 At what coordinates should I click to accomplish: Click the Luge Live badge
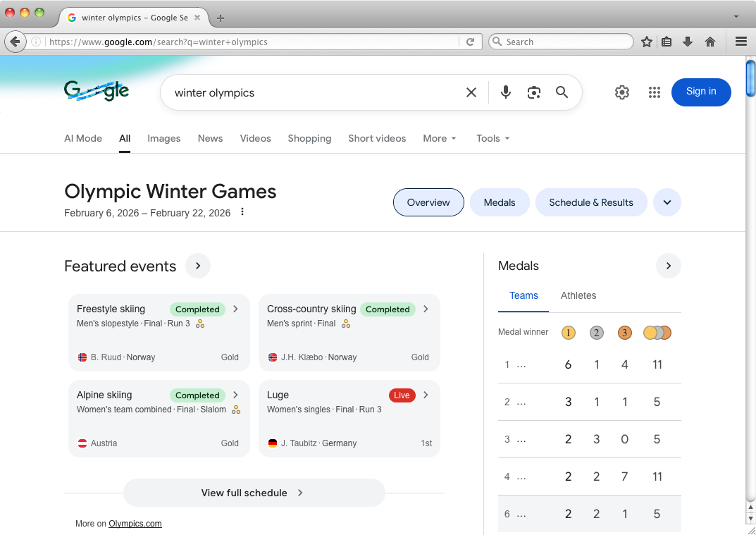(402, 395)
